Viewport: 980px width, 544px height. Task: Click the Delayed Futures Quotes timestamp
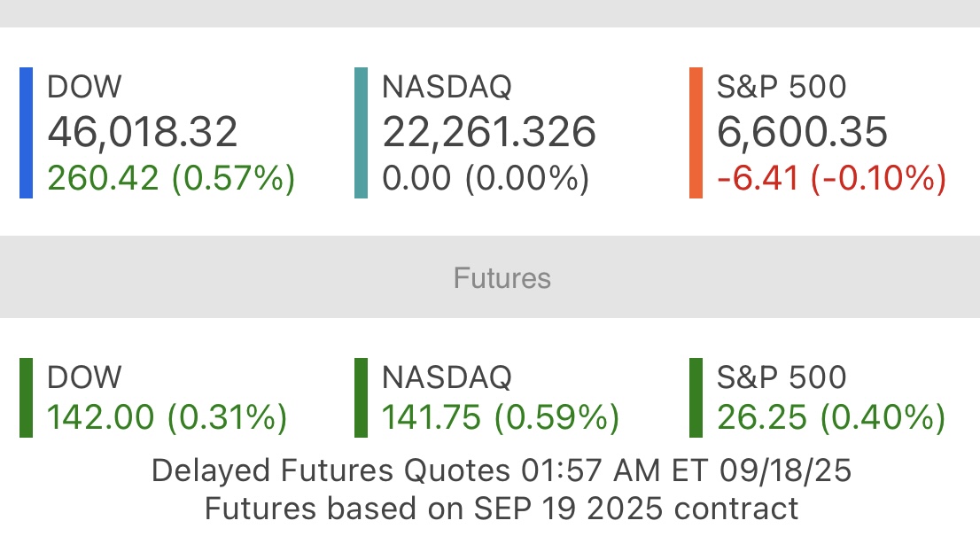tap(502, 470)
